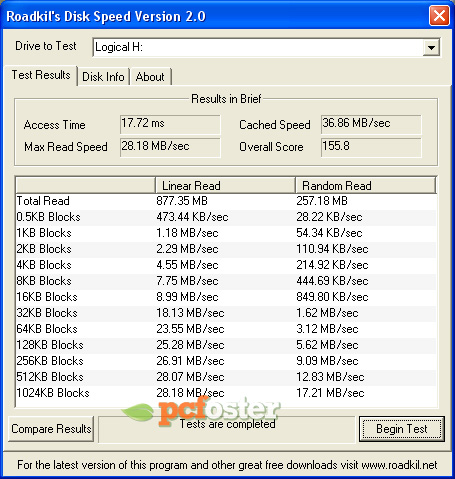Switch to the Test Results tab

[41, 75]
